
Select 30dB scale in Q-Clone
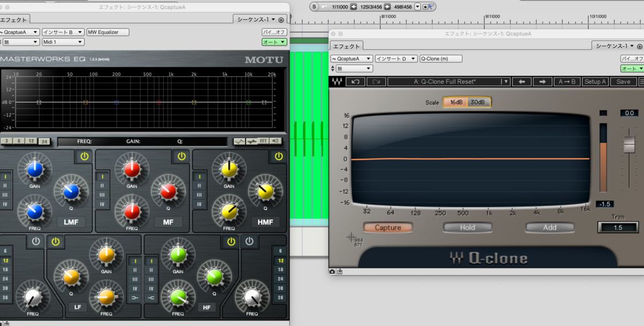coord(478,102)
